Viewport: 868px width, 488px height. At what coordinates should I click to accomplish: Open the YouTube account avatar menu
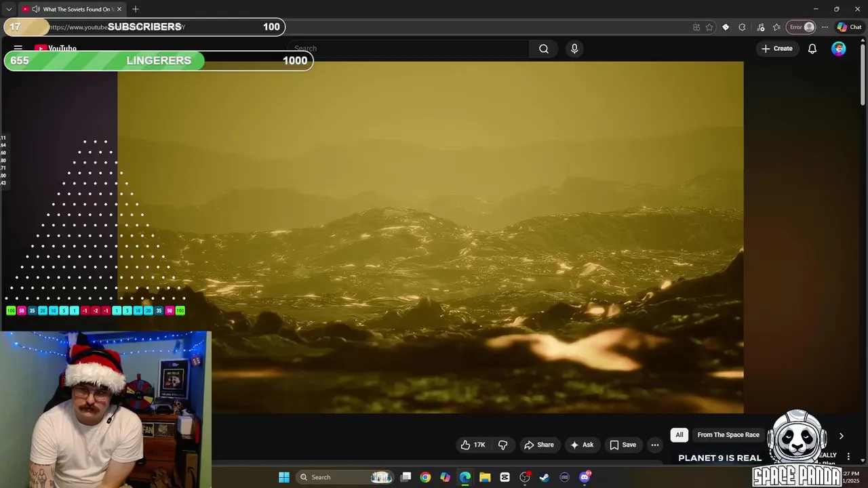coord(839,49)
